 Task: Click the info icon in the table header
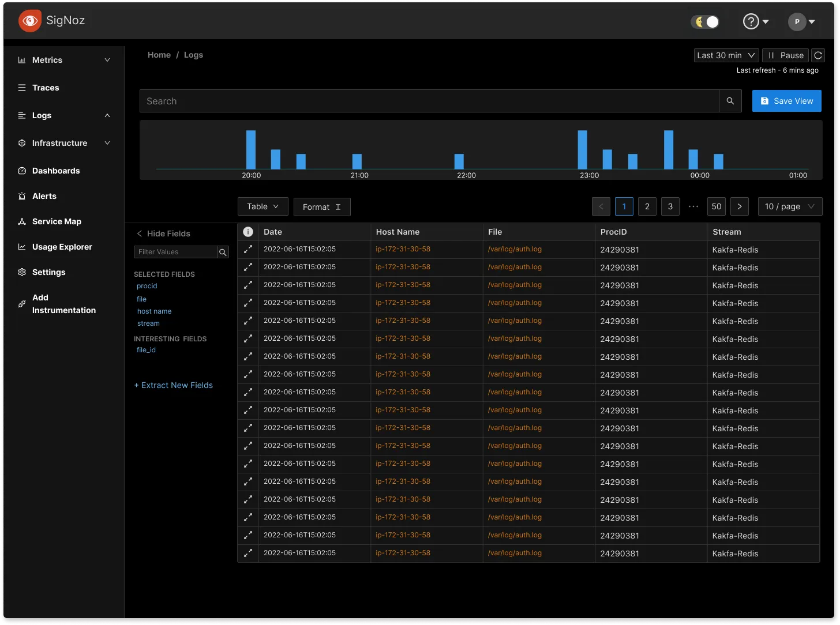coord(248,232)
